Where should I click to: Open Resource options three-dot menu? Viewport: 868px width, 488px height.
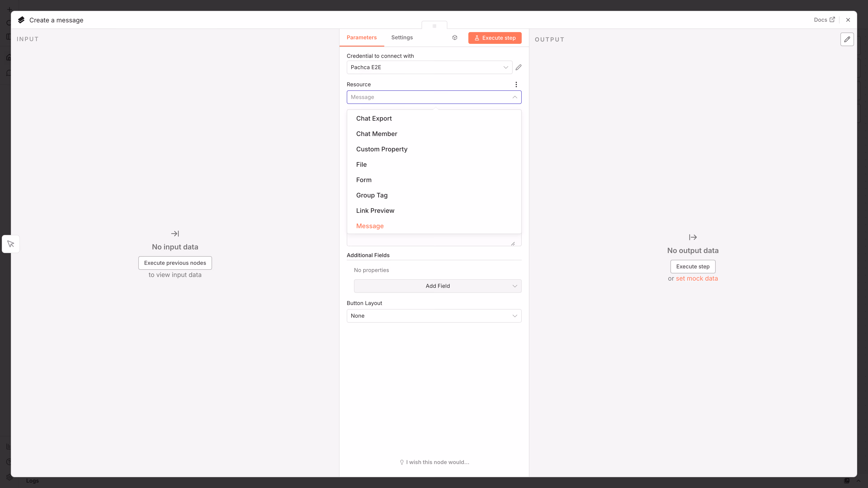[x=516, y=84]
